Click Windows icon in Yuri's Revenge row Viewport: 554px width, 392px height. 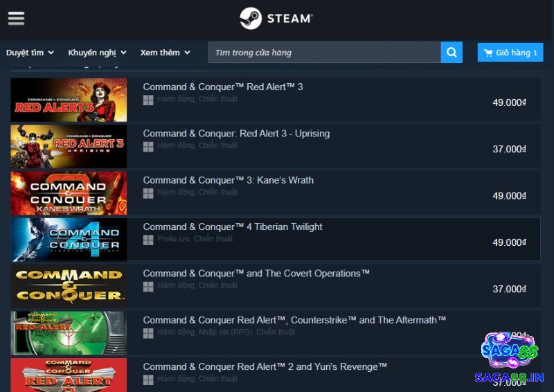point(148,380)
